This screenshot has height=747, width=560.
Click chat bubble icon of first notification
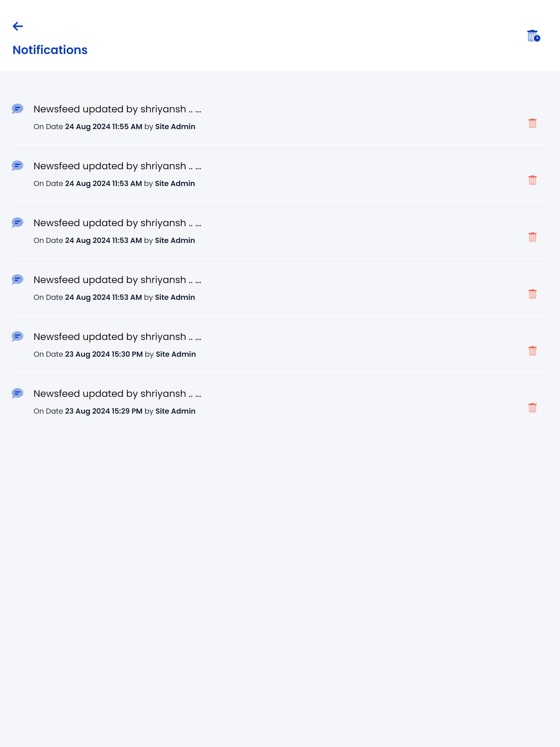[x=17, y=109]
